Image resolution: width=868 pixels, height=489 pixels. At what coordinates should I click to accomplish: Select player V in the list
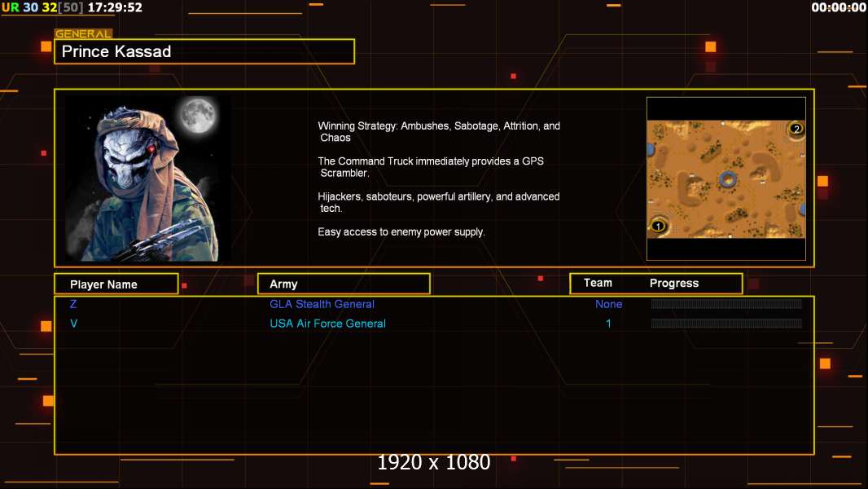73,324
